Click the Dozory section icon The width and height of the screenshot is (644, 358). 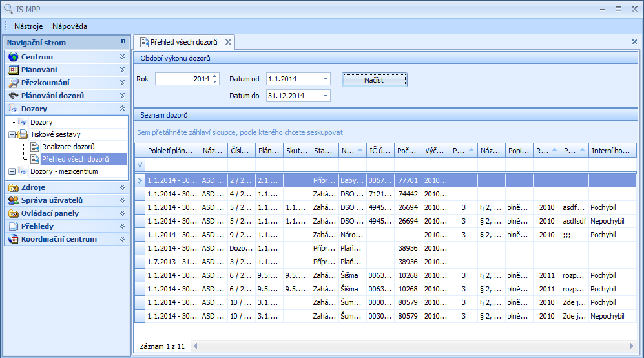pos(14,109)
